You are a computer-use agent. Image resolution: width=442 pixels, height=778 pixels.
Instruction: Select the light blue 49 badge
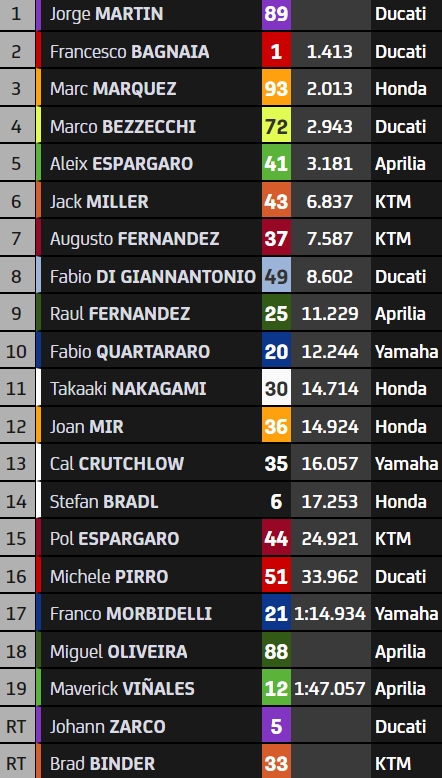(276, 276)
